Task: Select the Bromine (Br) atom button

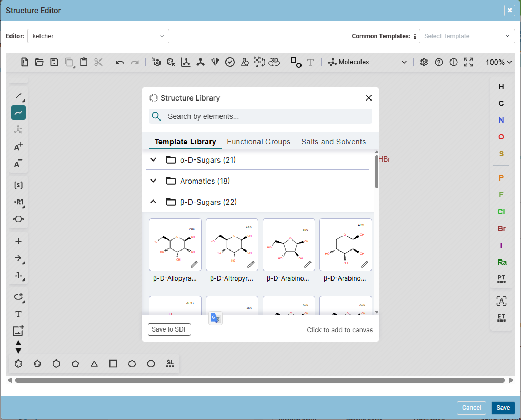Action: [x=502, y=228]
